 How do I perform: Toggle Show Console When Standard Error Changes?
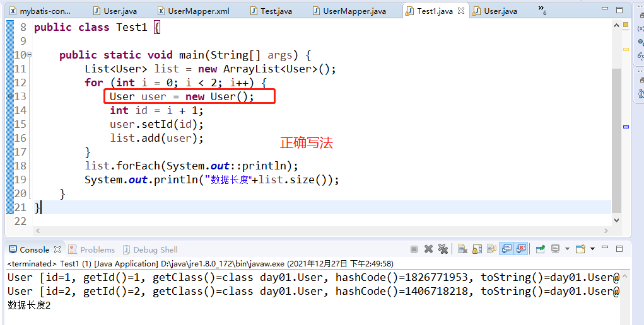coord(521,249)
